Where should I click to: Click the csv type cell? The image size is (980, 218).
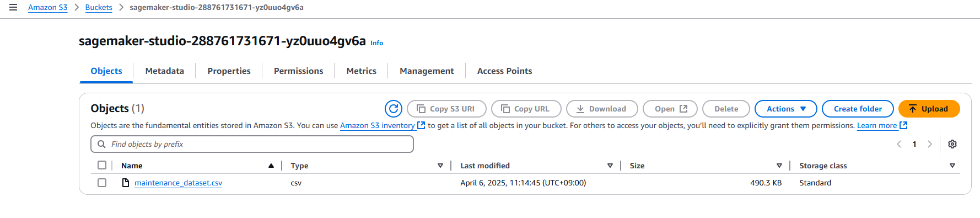point(296,183)
